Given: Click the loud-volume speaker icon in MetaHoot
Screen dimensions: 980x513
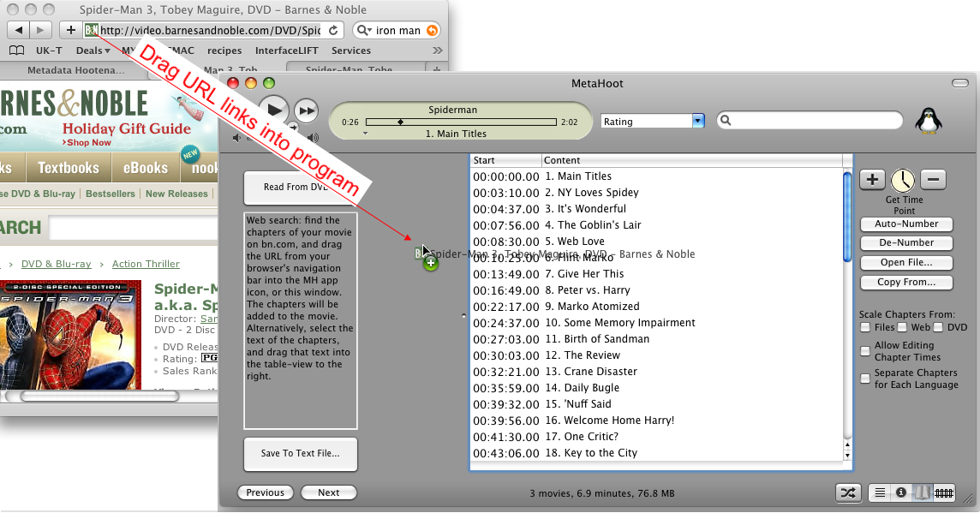Looking at the screenshot, I should (x=314, y=138).
